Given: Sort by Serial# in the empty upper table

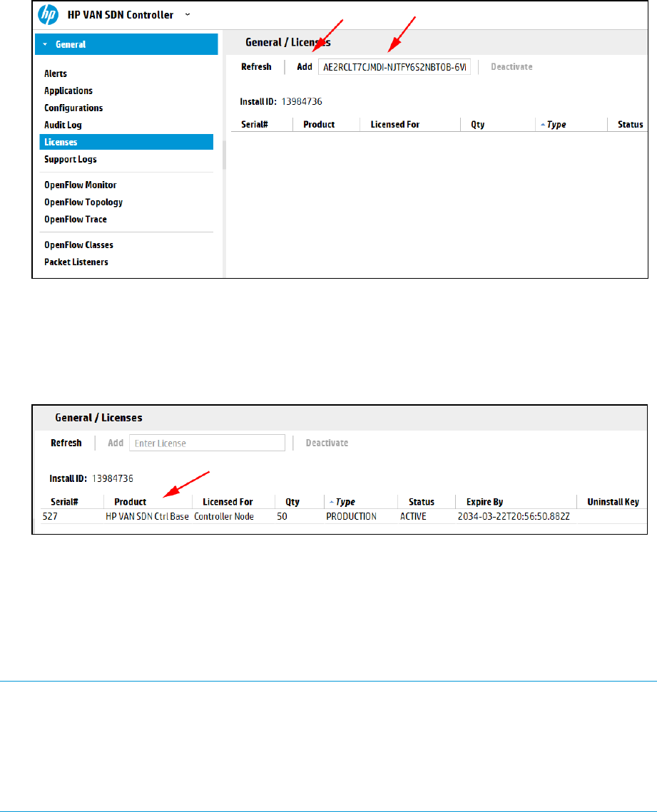Looking at the screenshot, I should tap(255, 124).
